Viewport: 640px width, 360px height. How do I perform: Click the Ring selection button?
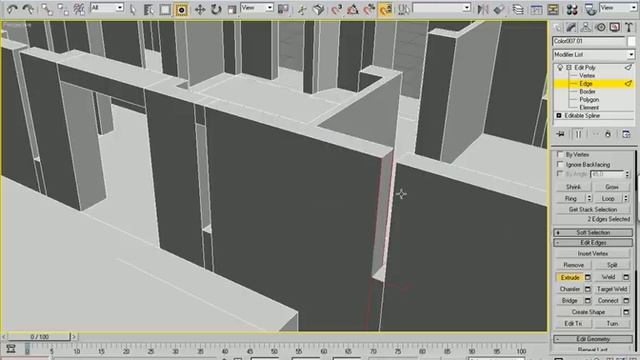pos(571,198)
